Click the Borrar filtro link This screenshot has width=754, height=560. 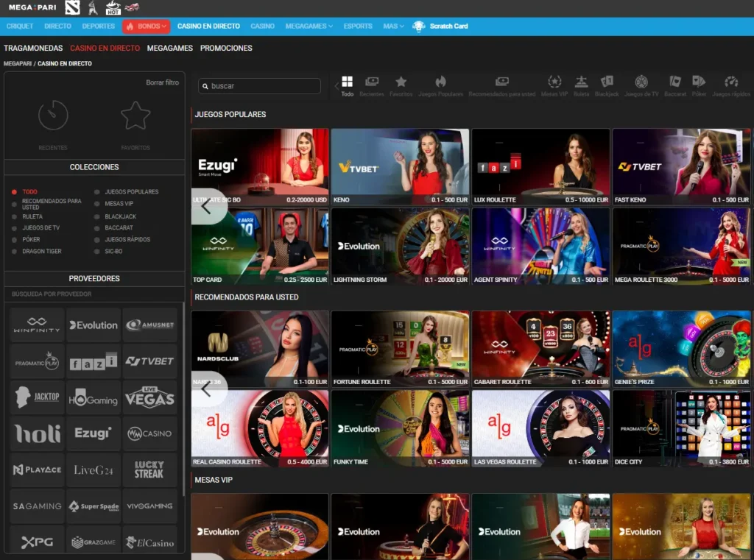click(x=162, y=83)
